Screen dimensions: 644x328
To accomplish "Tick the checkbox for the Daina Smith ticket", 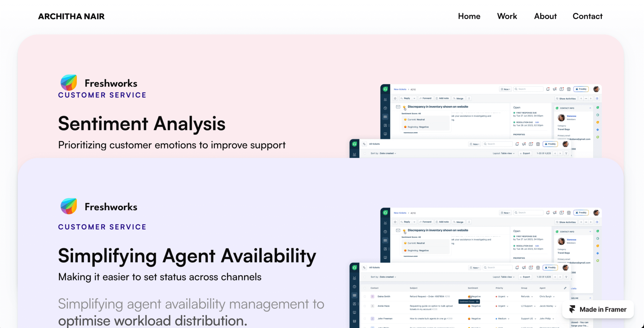I will pos(365,297).
